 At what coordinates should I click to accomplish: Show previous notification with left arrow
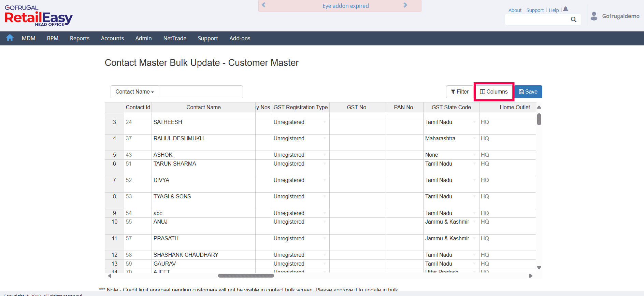pos(263,5)
